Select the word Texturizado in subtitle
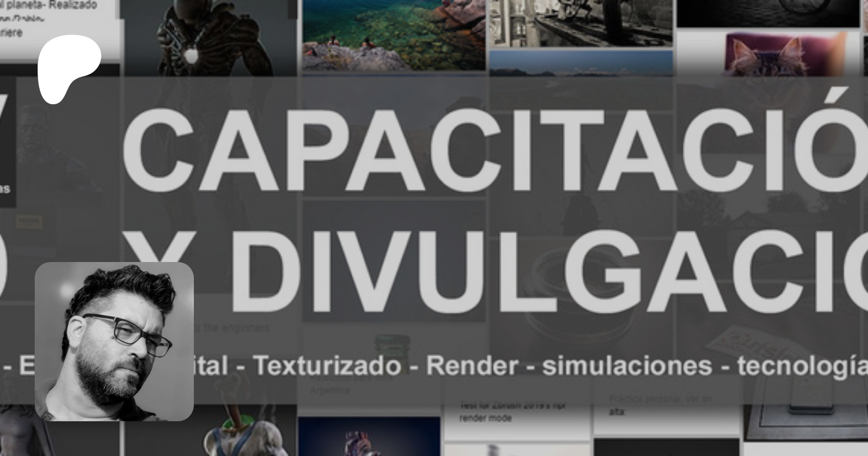Image resolution: width=868 pixels, height=456 pixels. pos(327,365)
